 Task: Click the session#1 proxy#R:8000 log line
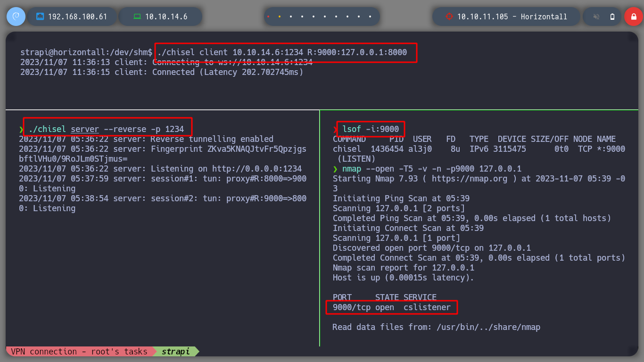click(x=163, y=183)
